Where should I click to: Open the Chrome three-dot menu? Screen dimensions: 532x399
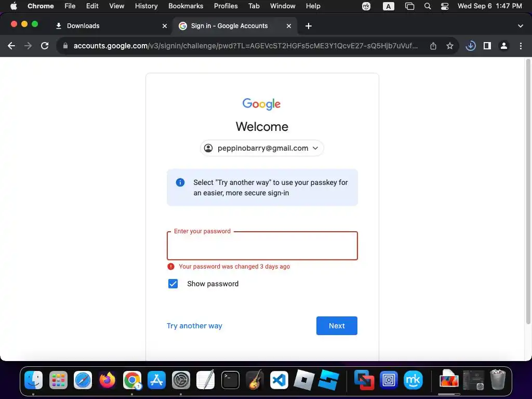pos(521,46)
